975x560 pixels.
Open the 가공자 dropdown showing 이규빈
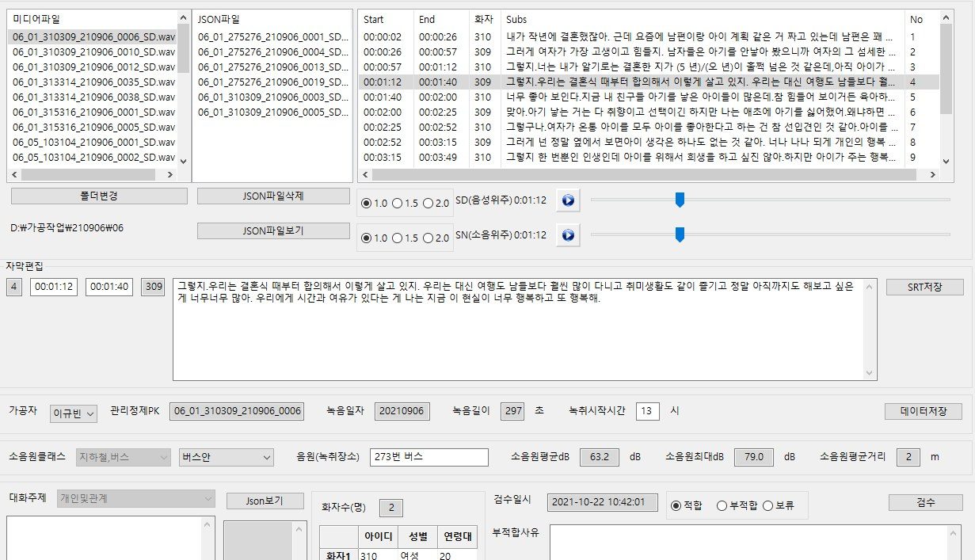click(73, 413)
